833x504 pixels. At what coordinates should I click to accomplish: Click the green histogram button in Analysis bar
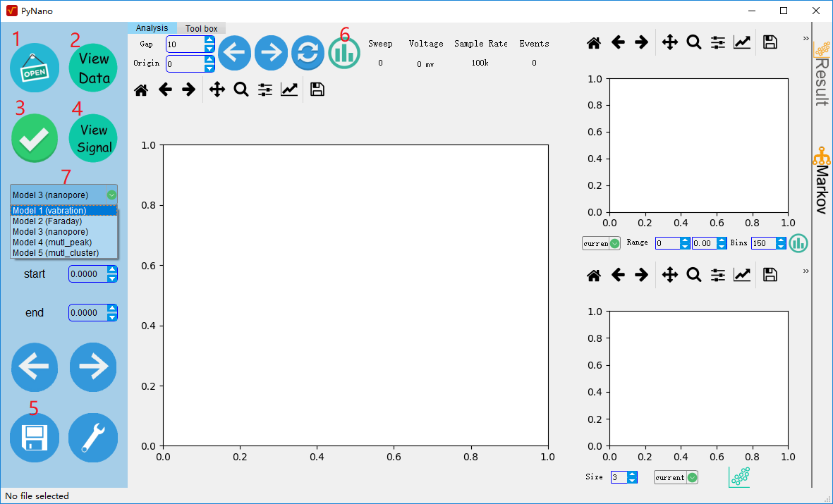click(x=343, y=53)
